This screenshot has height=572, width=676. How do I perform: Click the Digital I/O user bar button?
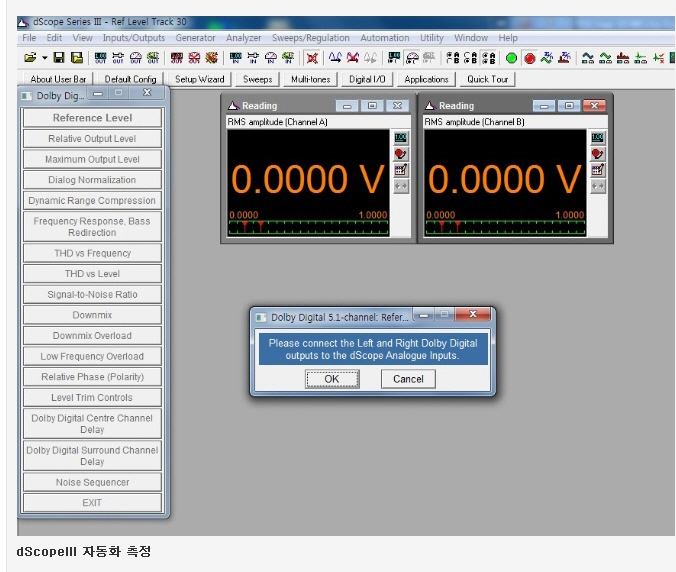point(367,79)
